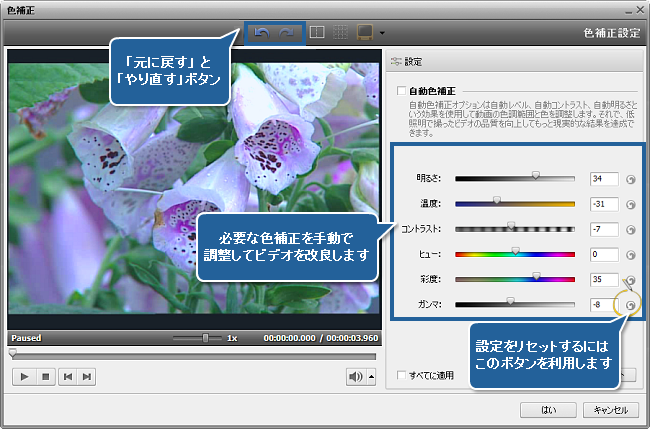Viewport: 650px width, 429px height.
Task: Open the preview monitor dropdown arrow
Action: click(x=383, y=34)
